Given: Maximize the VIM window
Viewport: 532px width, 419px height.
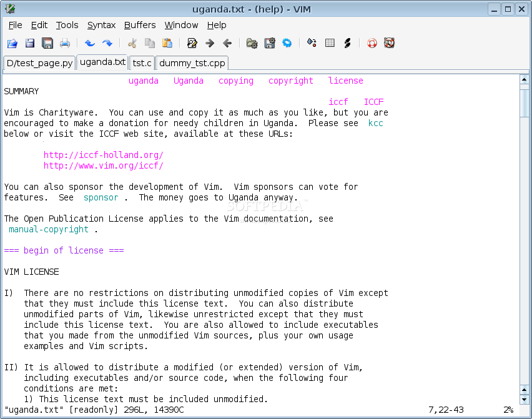Looking at the screenshot, I should [508, 9].
